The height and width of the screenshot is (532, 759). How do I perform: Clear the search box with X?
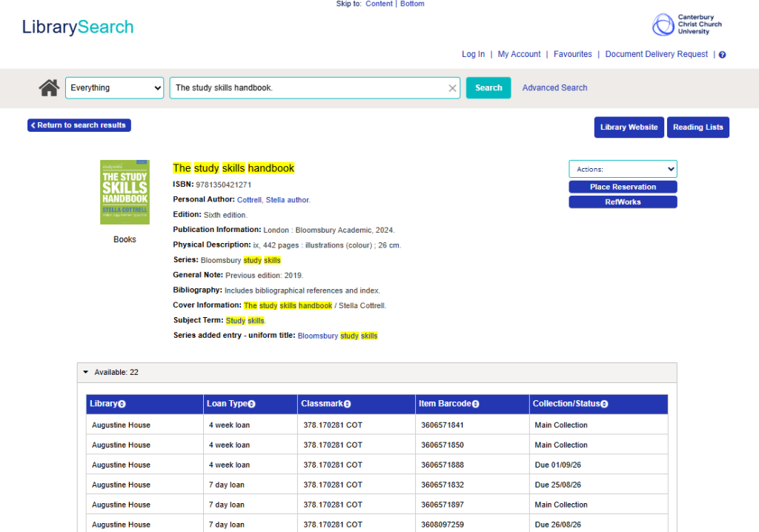click(452, 88)
